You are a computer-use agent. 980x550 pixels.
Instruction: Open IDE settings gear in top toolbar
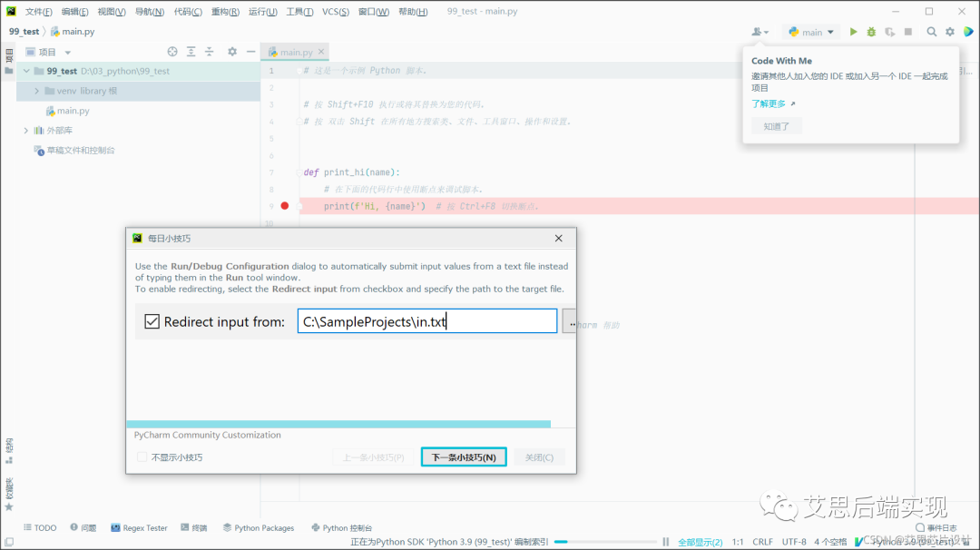click(950, 32)
